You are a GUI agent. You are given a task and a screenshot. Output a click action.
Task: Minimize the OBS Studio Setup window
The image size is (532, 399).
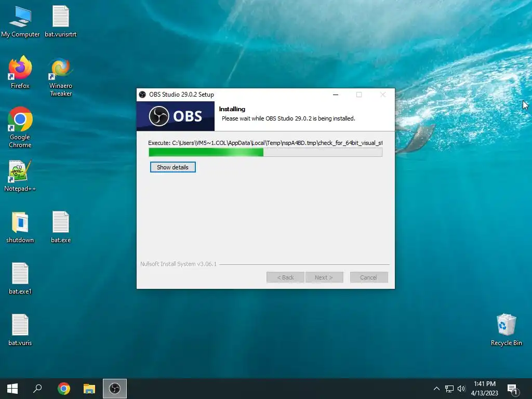coord(336,95)
